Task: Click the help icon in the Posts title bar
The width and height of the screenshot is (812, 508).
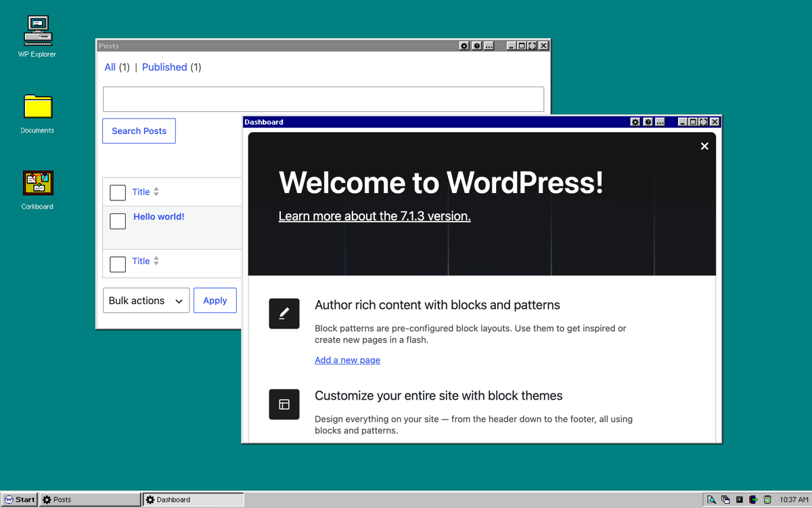Action: pos(477,45)
